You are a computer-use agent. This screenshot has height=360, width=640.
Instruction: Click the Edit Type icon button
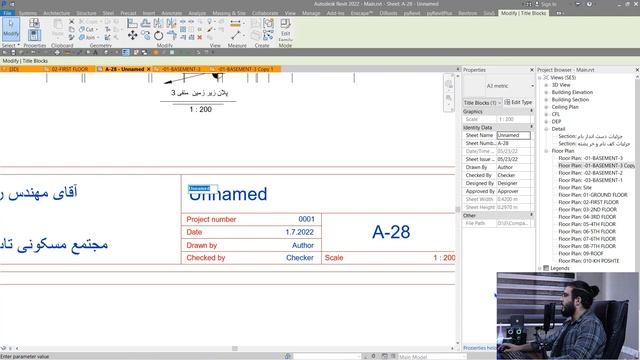tap(518, 102)
